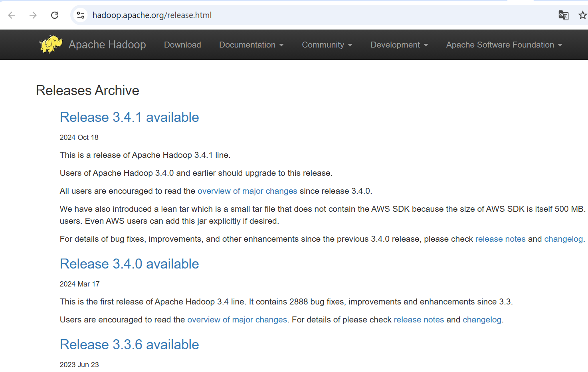Expand the Apache Software Foundation dropdown

tap(504, 45)
